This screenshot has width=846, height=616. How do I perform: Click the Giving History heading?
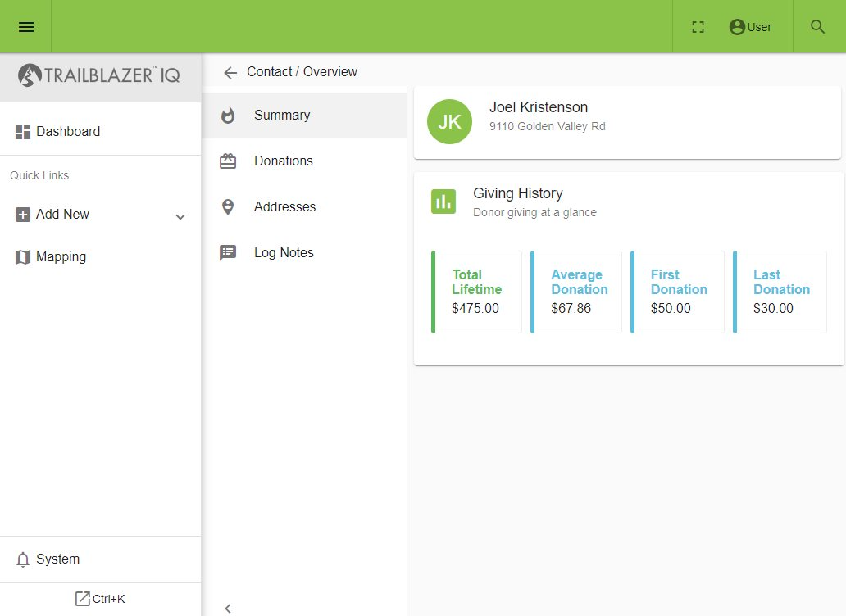coord(518,193)
